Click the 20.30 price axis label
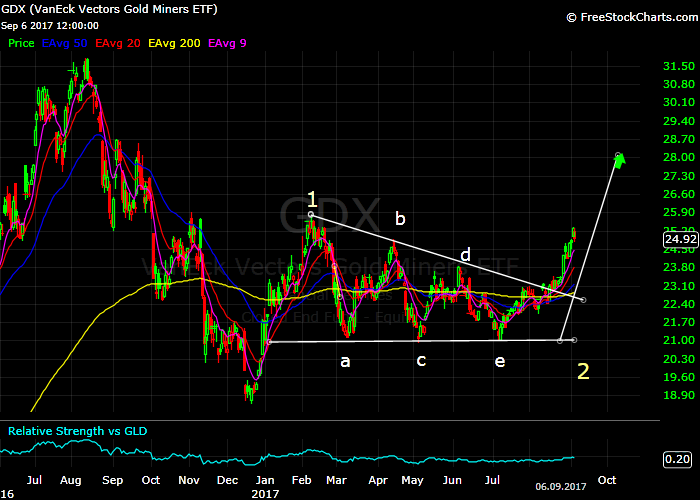The width and height of the screenshot is (700, 500). pyautogui.click(x=679, y=359)
